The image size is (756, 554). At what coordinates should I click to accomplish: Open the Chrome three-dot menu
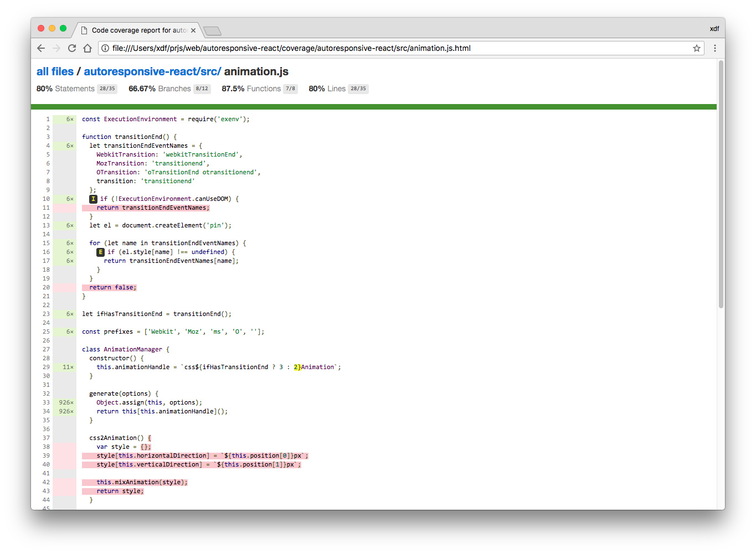tap(714, 48)
